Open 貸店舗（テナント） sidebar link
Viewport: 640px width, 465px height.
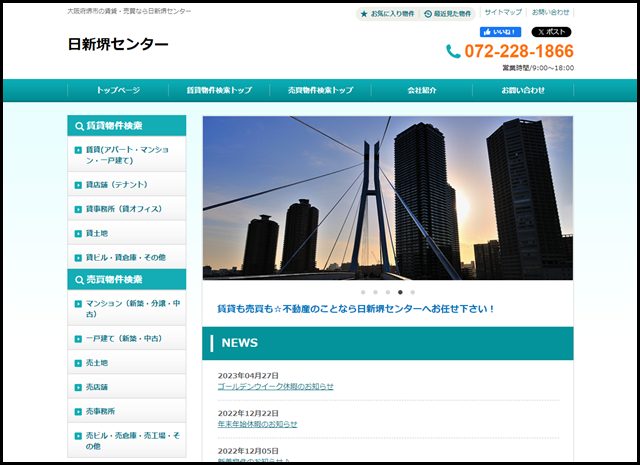click(x=127, y=185)
